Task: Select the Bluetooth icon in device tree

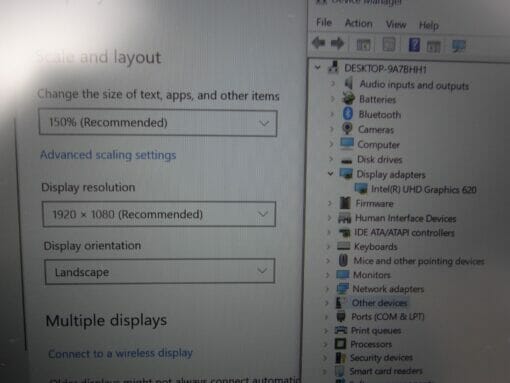Action: [x=348, y=114]
